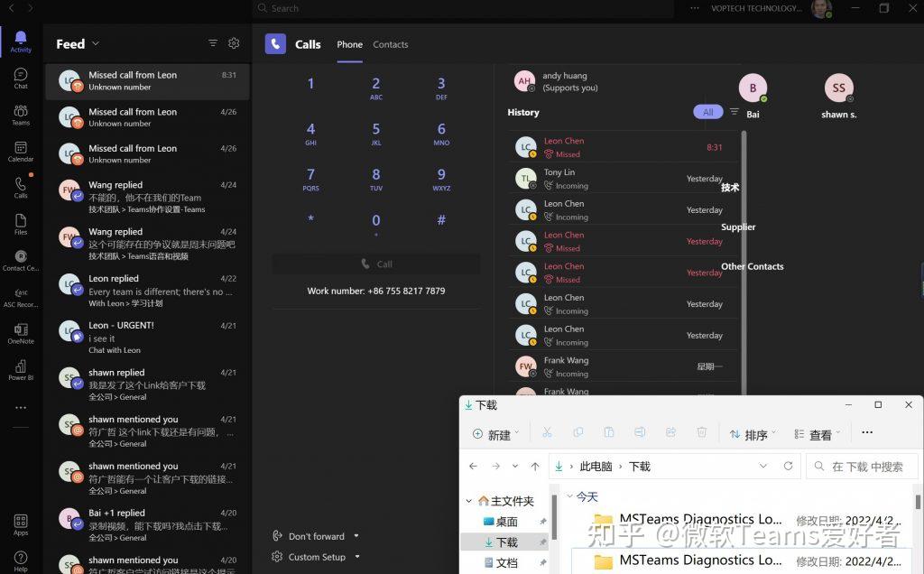Open the Apps store icon
This screenshot has width=924, height=574.
pyautogui.click(x=21, y=524)
